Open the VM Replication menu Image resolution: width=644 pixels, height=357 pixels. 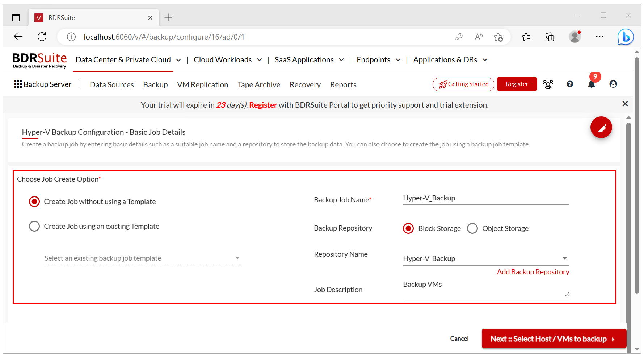pyautogui.click(x=203, y=84)
